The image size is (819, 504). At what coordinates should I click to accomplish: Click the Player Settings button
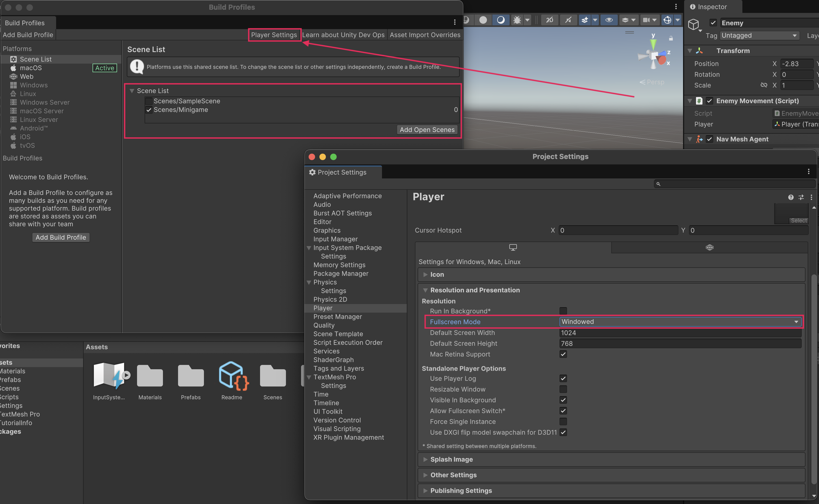tap(274, 35)
